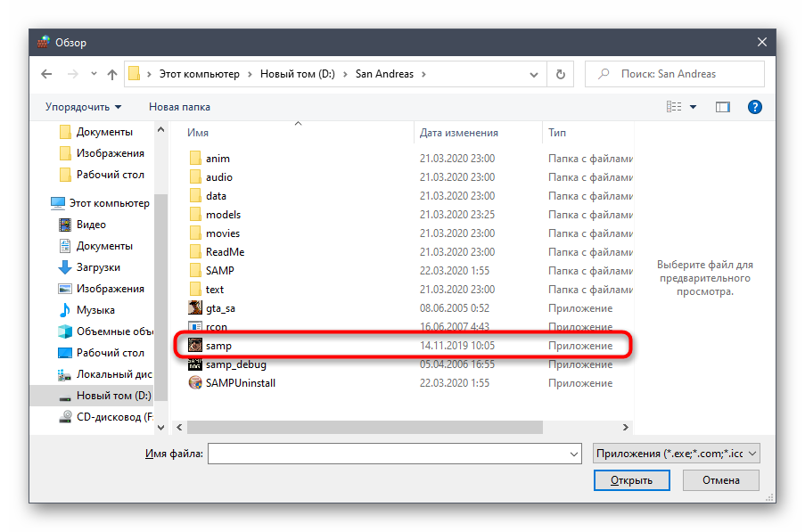Image resolution: width=805 pixels, height=532 pixels.
Task: Click the San Andreas search box
Action: tap(675, 75)
